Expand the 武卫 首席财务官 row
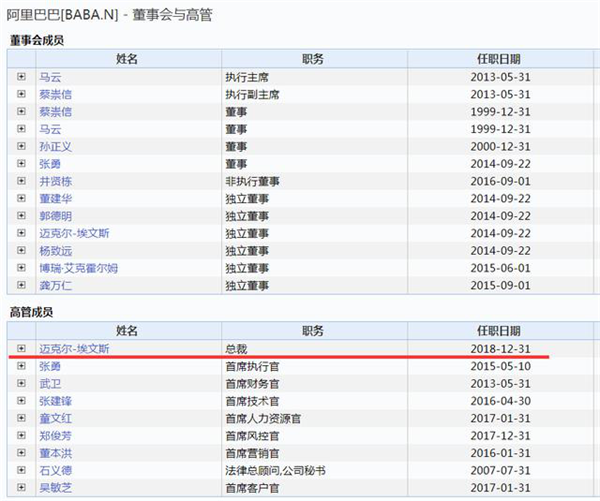The image size is (600, 501). tap(21, 383)
